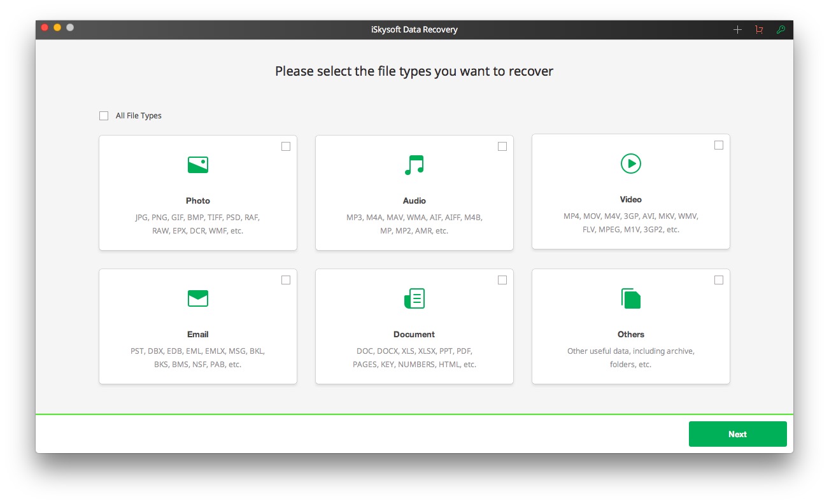Toggle the Email file type checkbox

(286, 280)
